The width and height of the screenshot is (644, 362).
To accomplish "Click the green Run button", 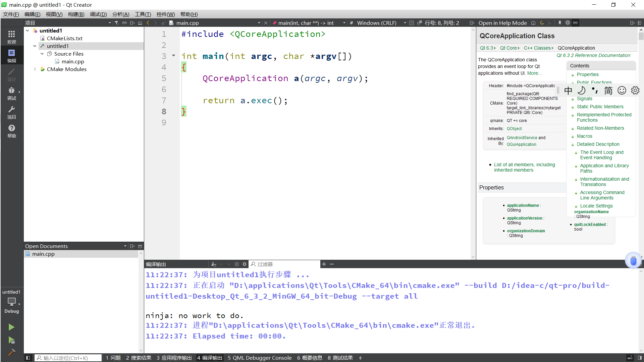I will (11, 327).
